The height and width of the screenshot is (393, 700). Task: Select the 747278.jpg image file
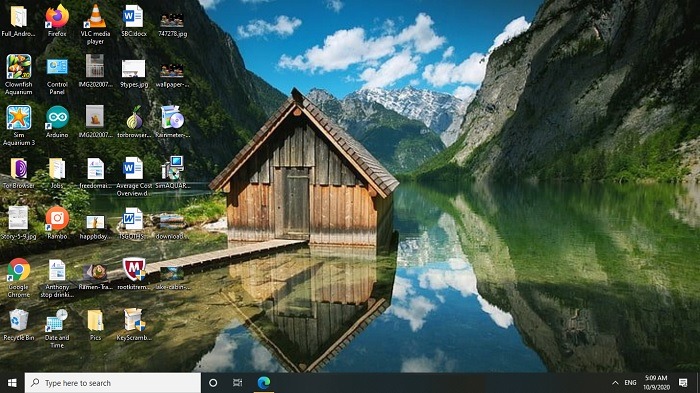point(172,25)
